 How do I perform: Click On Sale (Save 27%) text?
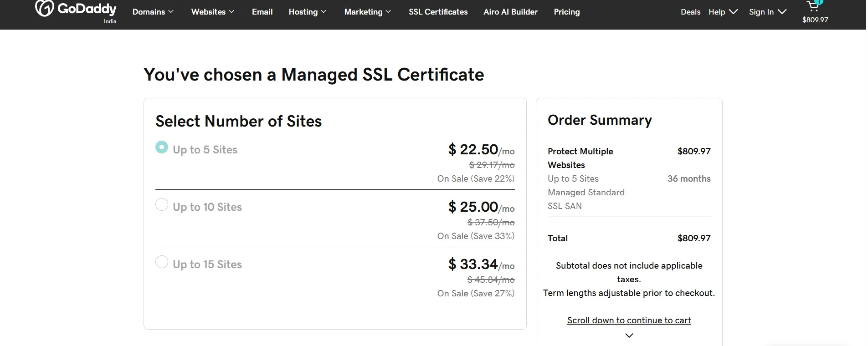(x=476, y=293)
